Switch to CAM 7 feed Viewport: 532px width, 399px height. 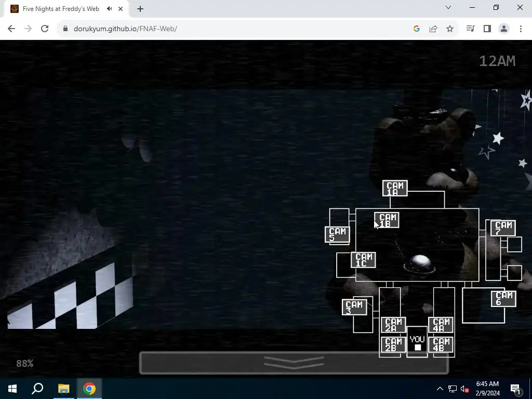(503, 228)
